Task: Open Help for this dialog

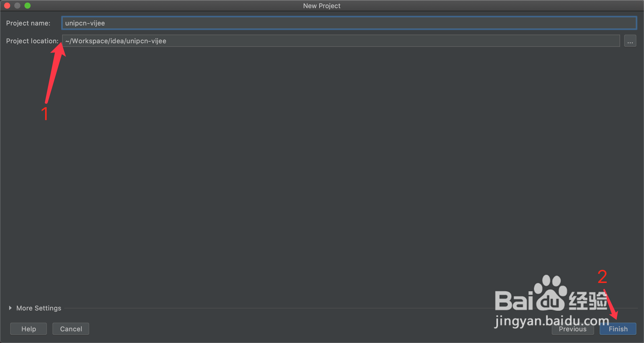Action: point(29,329)
